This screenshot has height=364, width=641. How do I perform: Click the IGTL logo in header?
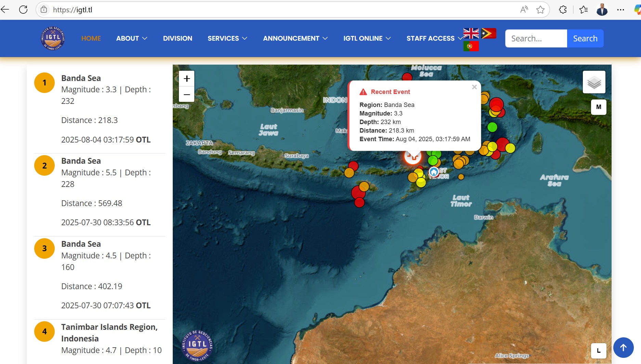tap(53, 38)
